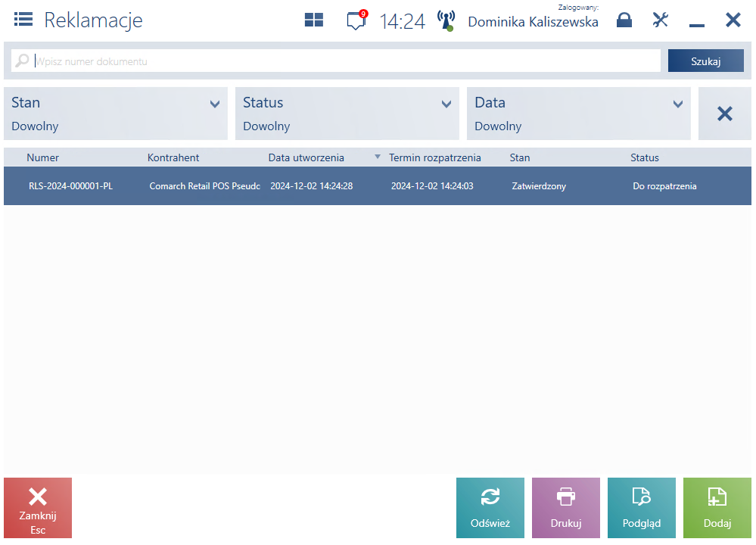Click the logged-in user Dominika Kaliszewska
The width and height of the screenshot is (756, 545).
533,22
